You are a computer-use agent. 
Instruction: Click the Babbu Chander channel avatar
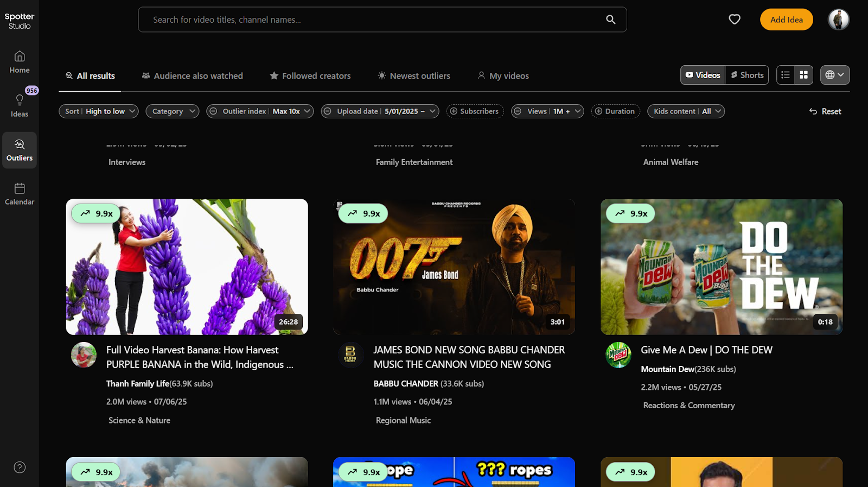point(350,355)
